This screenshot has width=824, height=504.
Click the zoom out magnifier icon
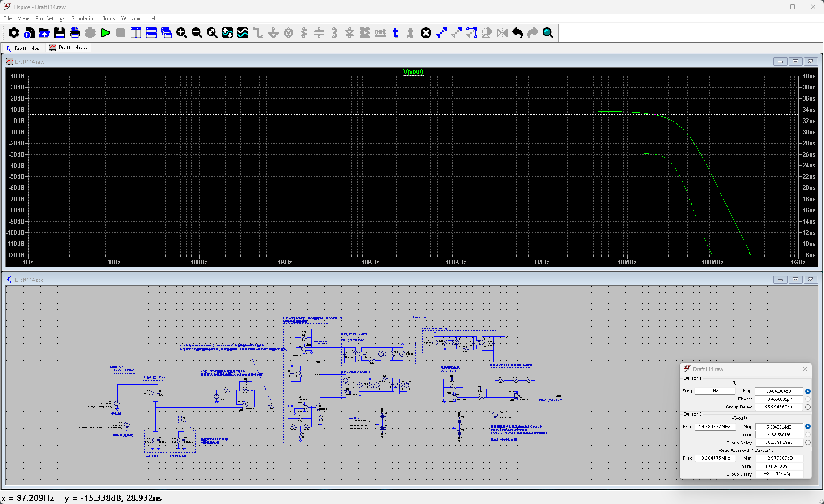(197, 33)
